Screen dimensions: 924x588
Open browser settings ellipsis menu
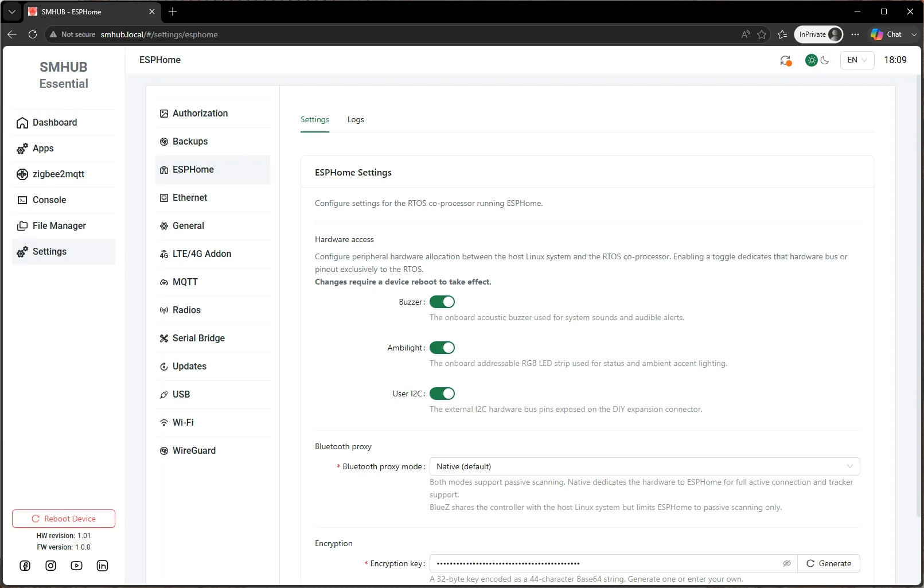pyautogui.click(x=855, y=34)
